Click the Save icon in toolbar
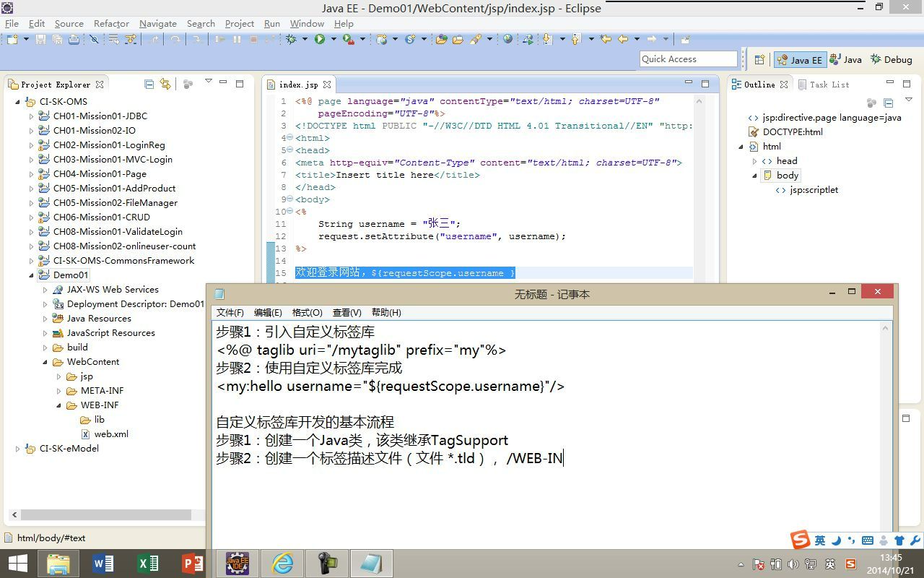 [x=40, y=39]
